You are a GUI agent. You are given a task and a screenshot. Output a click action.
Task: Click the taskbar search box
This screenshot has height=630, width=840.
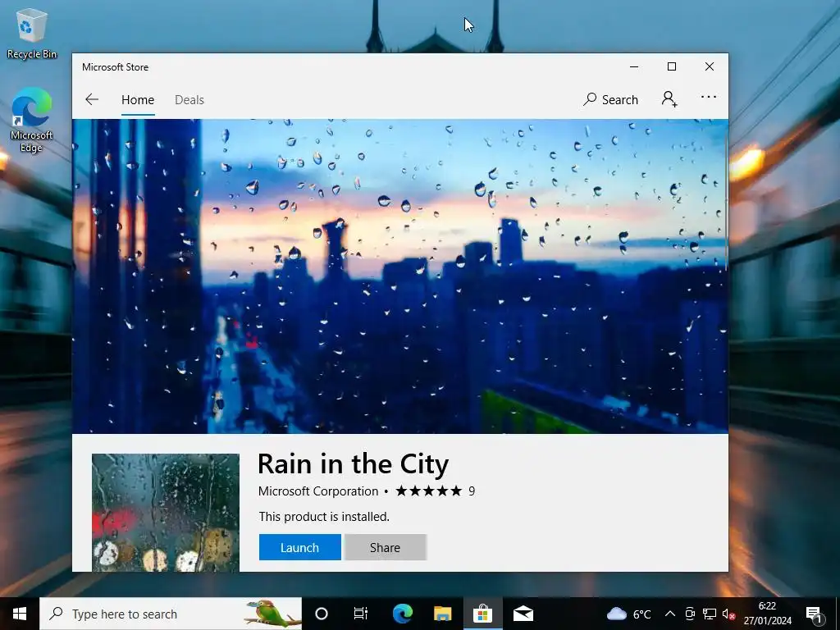tap(171, 614)
